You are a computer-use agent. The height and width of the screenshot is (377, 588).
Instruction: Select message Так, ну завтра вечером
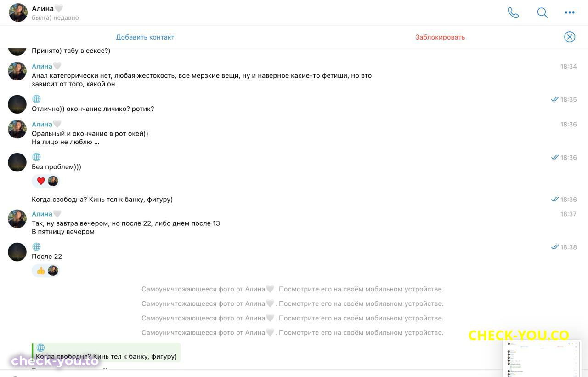[126, 228]
